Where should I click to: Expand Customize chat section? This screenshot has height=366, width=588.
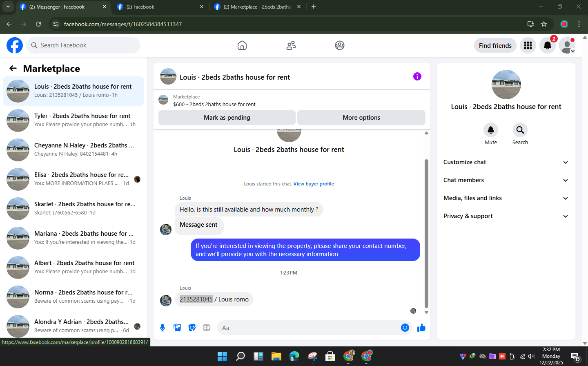click(x=506, y=162)
